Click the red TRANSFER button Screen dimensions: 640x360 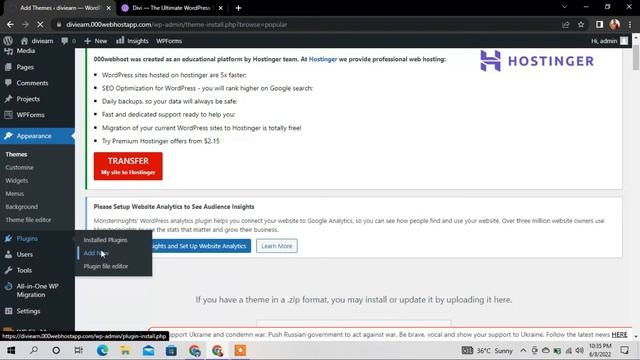128,166
